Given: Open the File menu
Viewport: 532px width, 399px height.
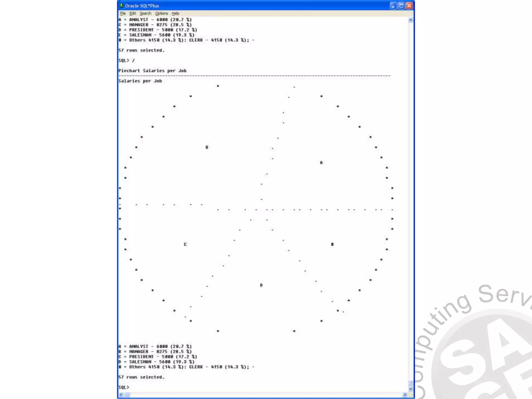Looking at the screenshot, I should pyautogui.click(x=123, y=13).
